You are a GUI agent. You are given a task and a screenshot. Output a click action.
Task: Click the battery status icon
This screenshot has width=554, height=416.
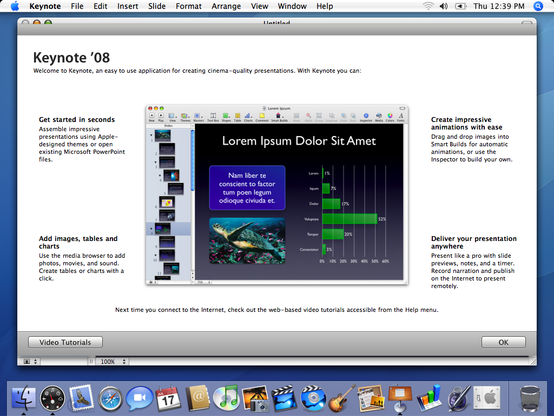click(x=460, y=6)
